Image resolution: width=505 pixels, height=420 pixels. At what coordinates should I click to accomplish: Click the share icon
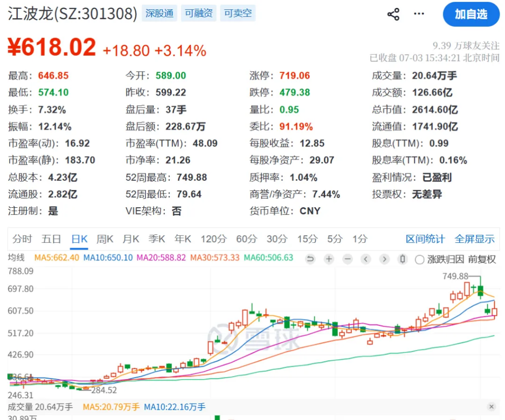393,14
